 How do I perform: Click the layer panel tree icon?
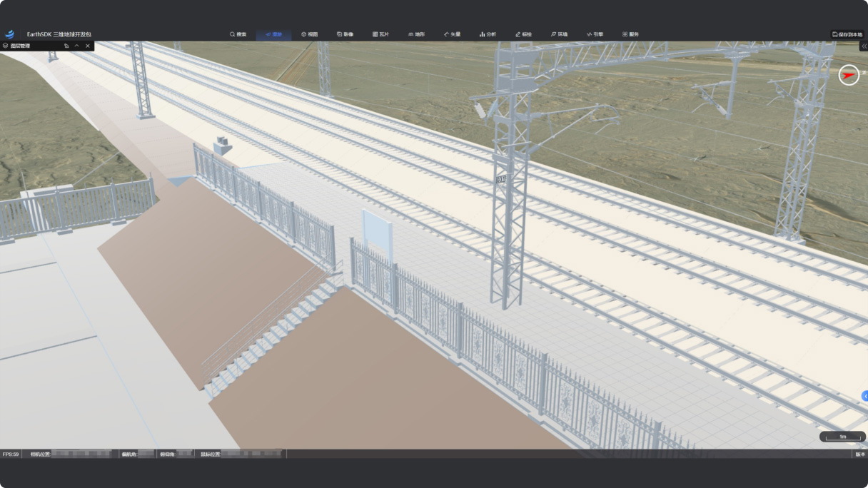pos(66,46)
